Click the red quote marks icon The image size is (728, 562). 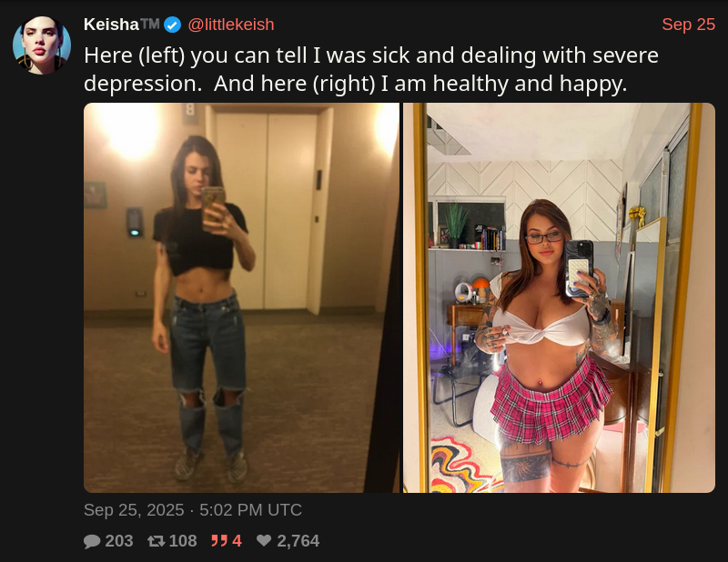click(x=219, y=541)
